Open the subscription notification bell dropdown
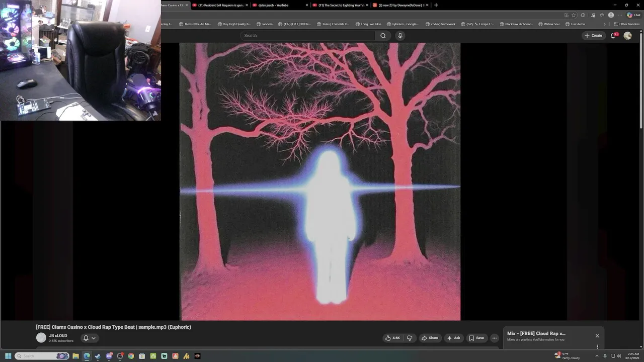This screenshot has height=362, width=644. coord(89,338)
